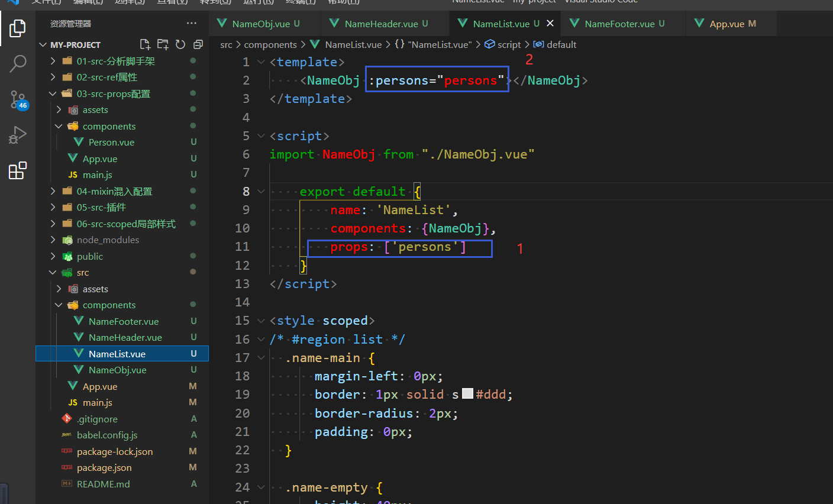Open NameFooter.vue in explorer tree
Viewport: 833px width, 504px height.
122,321
